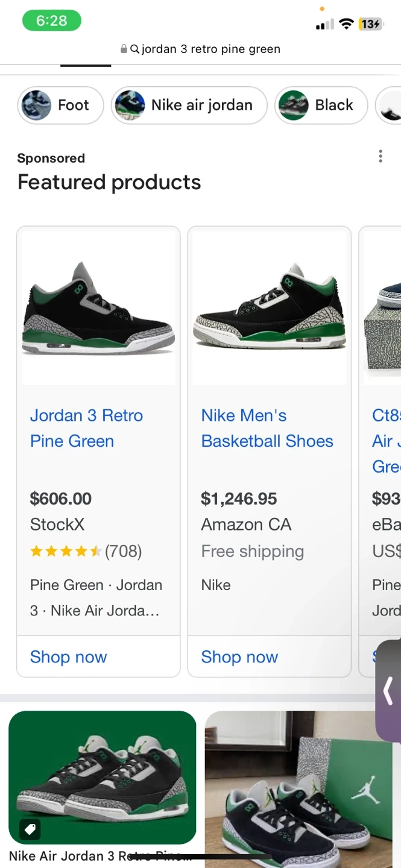Open the Jordan 3 Retro Pine Green link

pyautogui.click(x=86, y=428)
